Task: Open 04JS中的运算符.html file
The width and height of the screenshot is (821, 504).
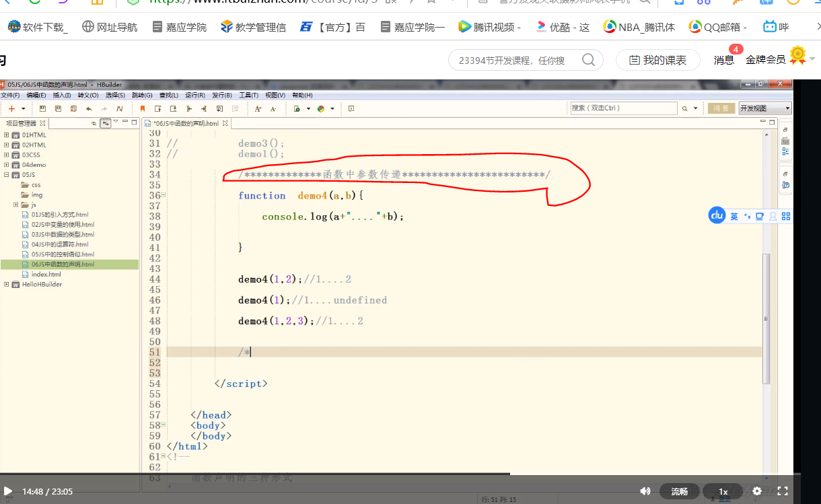Action: pos(55,244)
